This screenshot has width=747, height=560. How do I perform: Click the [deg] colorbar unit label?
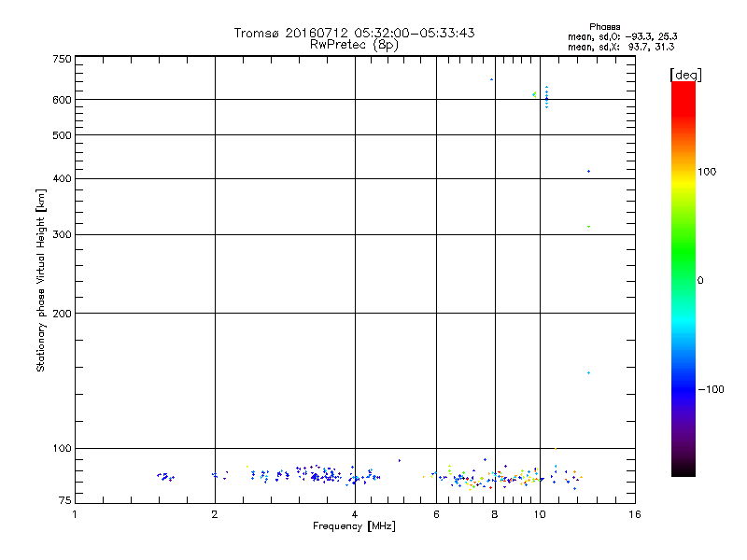click(x=685, y=74)
